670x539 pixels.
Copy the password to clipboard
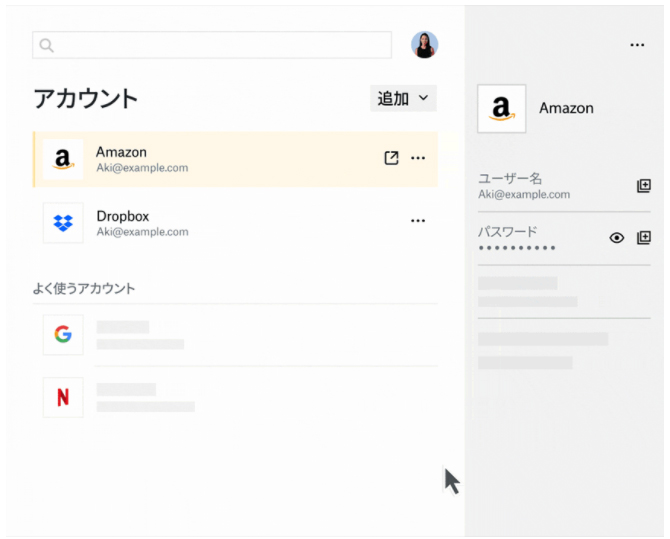(644, 237)
